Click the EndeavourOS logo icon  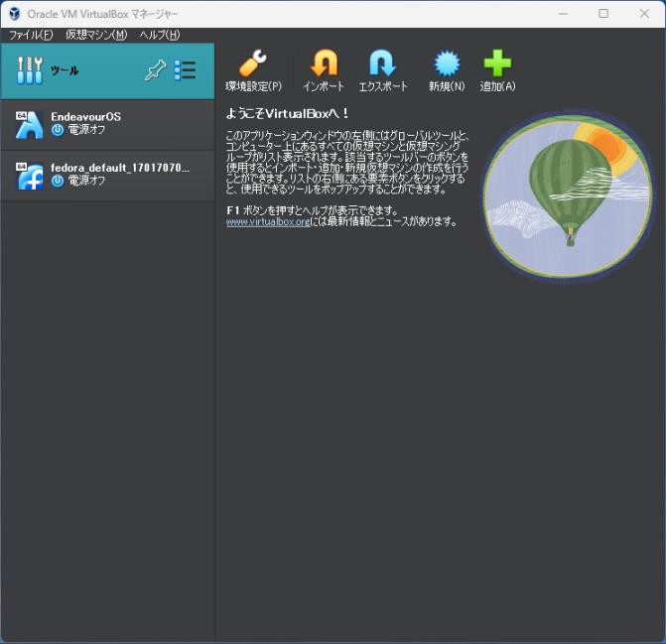point(30,125)
